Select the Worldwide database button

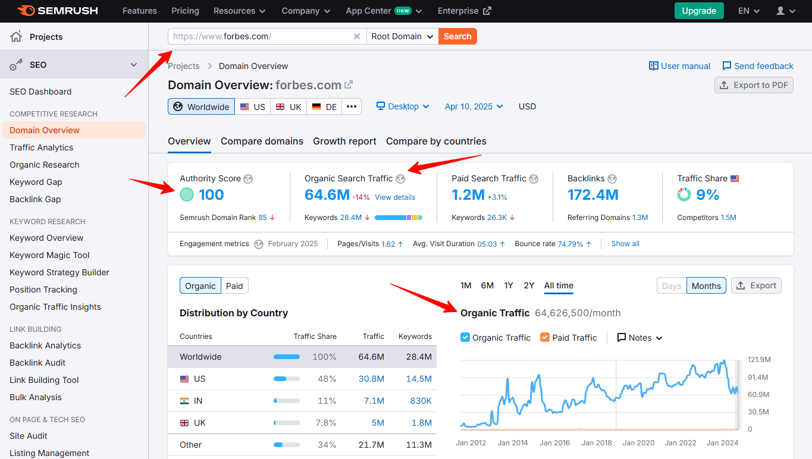(x=201, y=107)
